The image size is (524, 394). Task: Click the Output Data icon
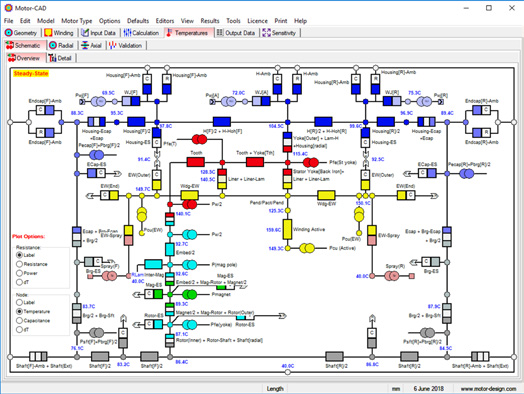[x=220, y=33]
